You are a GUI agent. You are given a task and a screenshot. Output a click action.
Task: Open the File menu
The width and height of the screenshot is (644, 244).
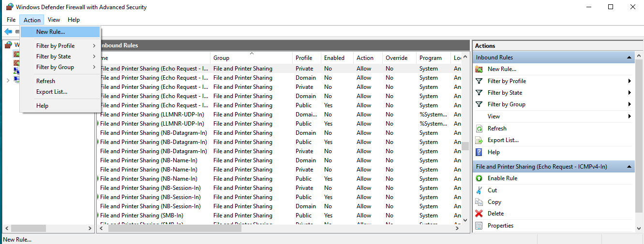(x=11, y=20)
